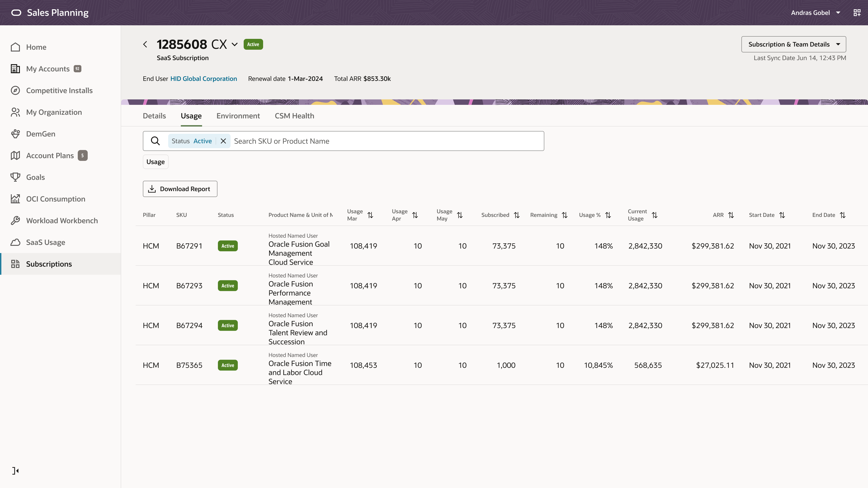Remove the Status Active filter chip

[x=223, y=141]
